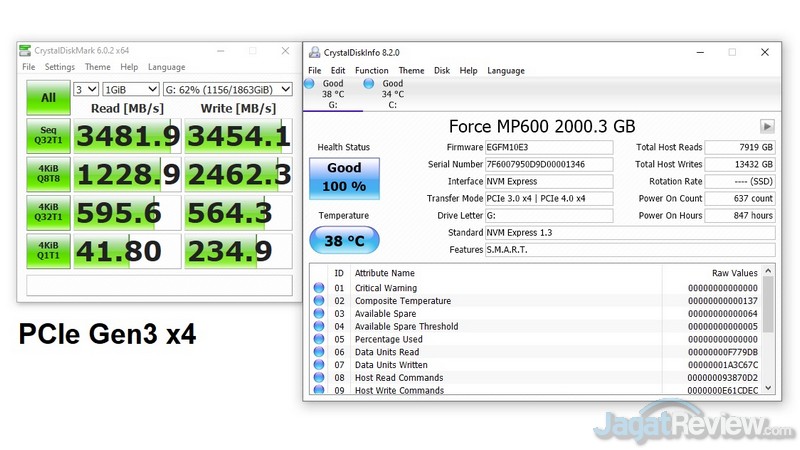
Task: Open CrystalDiskInfo Theme menu
Action: (411, 70)
